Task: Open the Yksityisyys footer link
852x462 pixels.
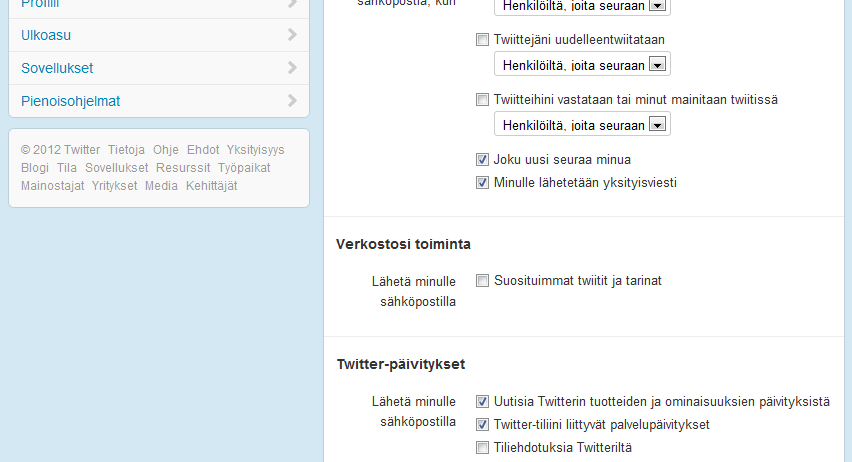Action: (255, 149)
